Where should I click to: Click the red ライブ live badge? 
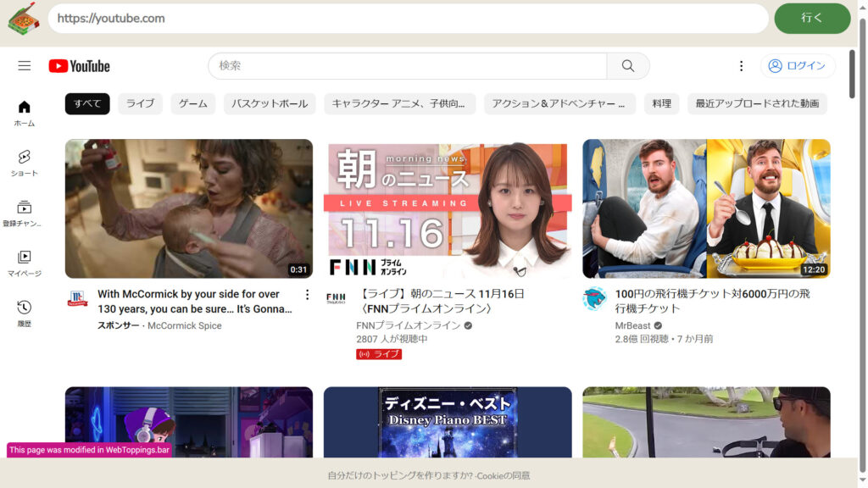379,354
